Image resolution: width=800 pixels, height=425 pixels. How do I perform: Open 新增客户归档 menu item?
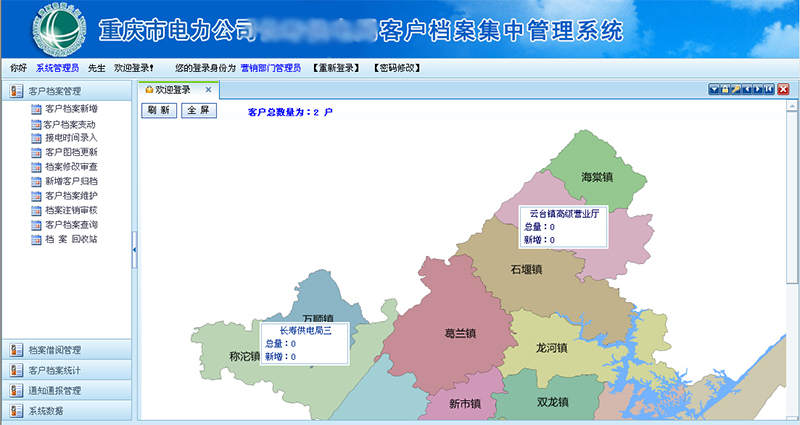(71, 181)
